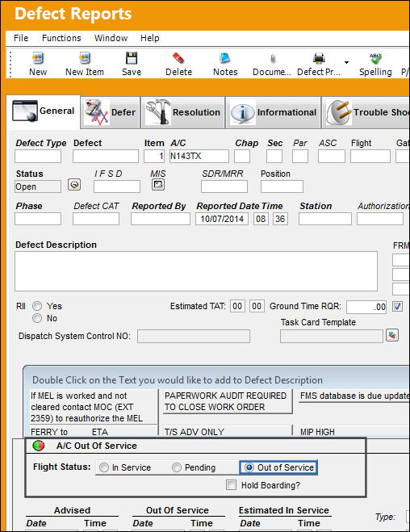Click the Reported By field

point(161,219)
